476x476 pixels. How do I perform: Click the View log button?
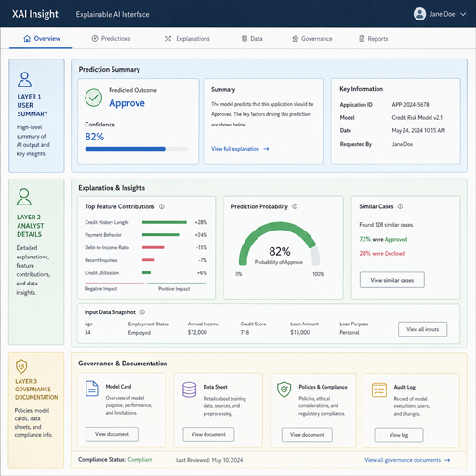(399, 435)
